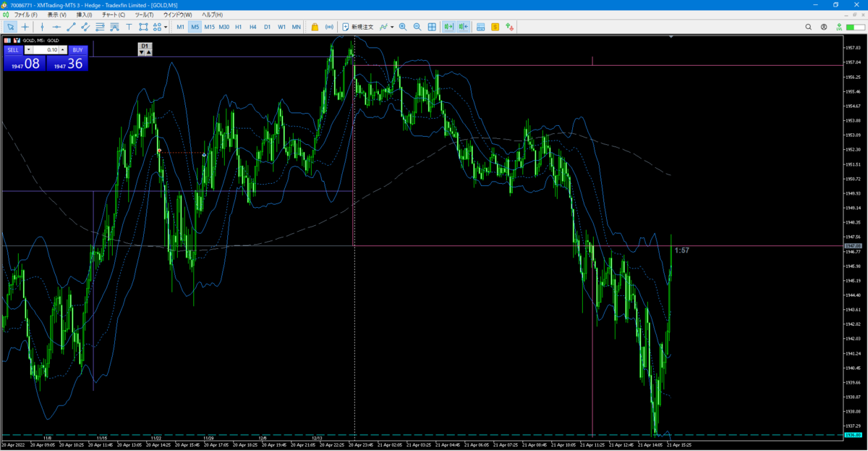
Task: Open the depth of market icon
Action: pyautogui.click(x=480, y=27)
